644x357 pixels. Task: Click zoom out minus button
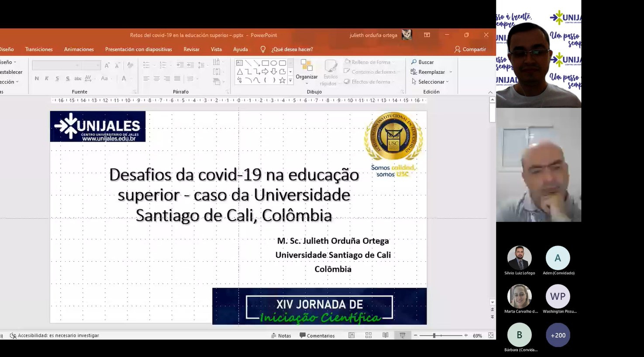(416, 335)
